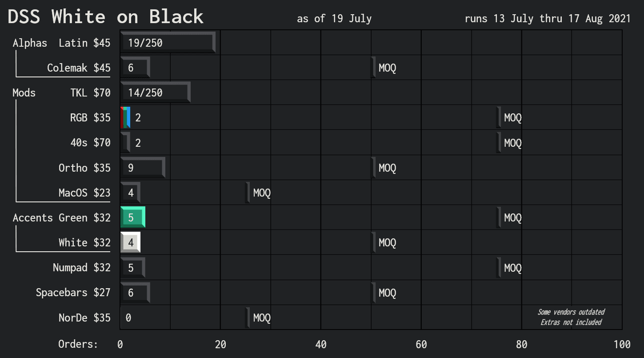Select the TKL mods keycap bar
Viewport: 644px width, 358px height.
154,92
